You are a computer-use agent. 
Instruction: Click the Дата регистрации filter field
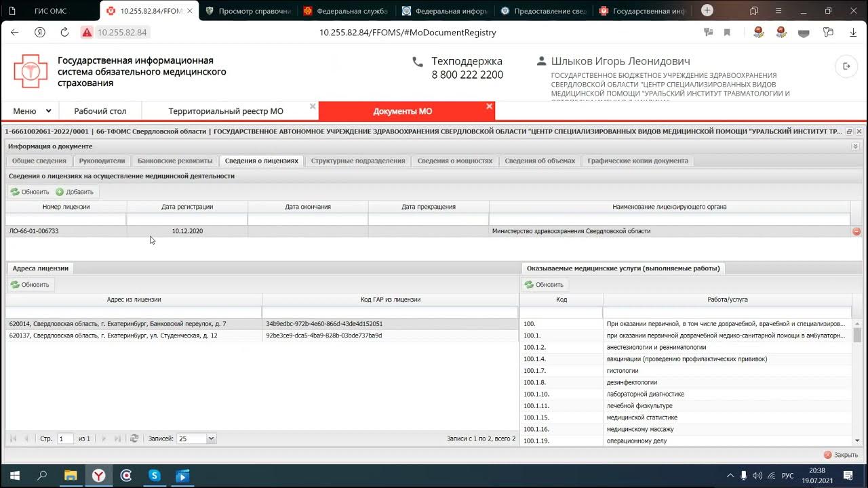click(187, 219)
